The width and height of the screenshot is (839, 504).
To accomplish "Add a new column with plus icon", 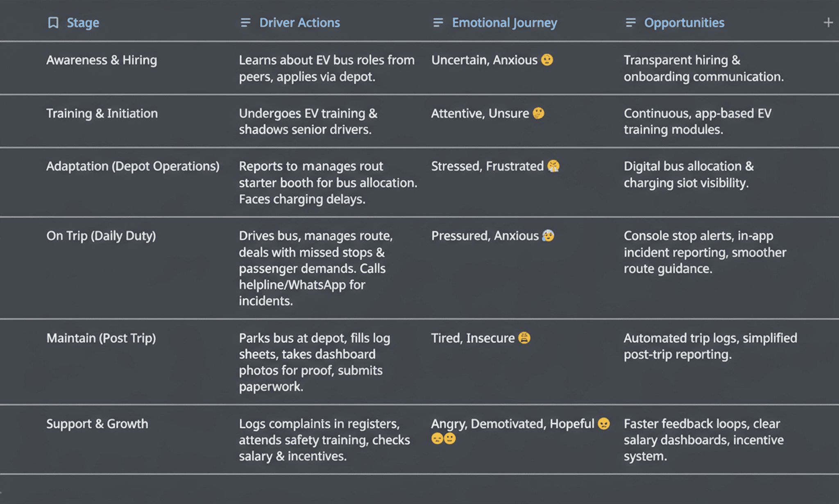I will click(828, 23).
